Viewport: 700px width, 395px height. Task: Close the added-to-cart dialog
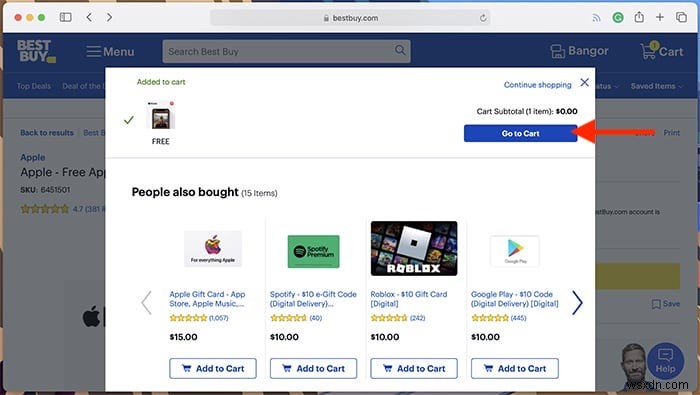[x=584, y=83]
